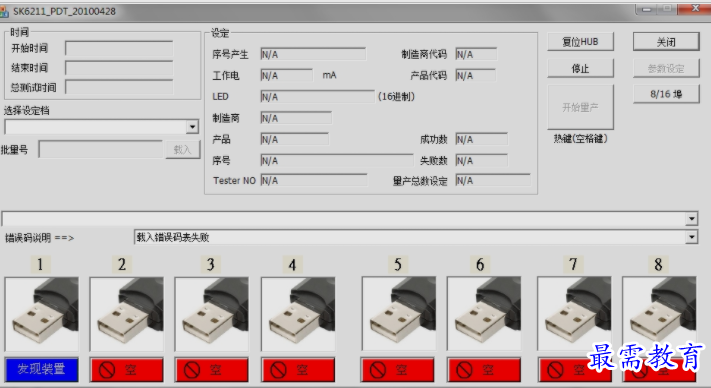Click the 工作电 N/A field
Viewport: 711px width, 388px height.
click(287, 75)
